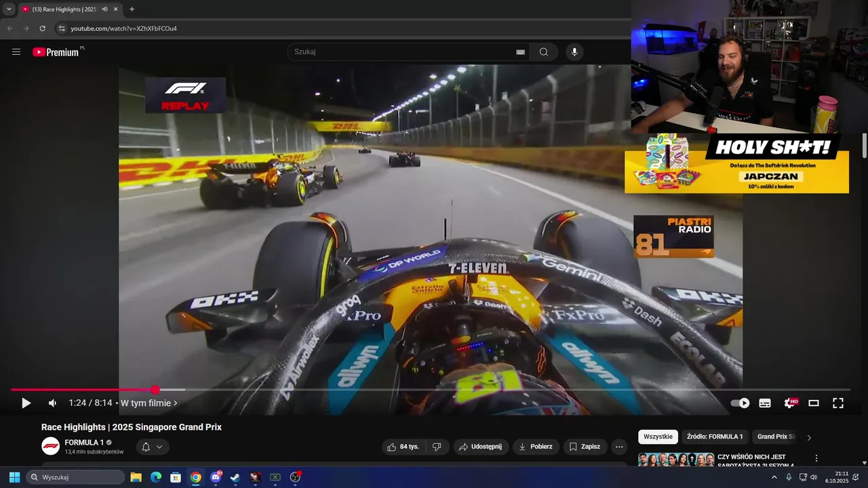
Task: Toggle subtitles captions button
Action: [765, 403]
